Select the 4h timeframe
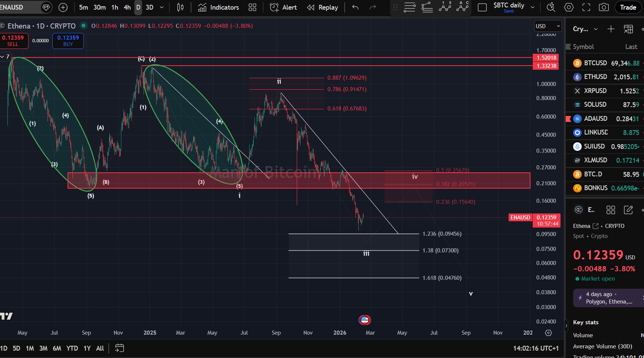Image resolution: width=644 pixels, height=358 pixels. point(127,7)
